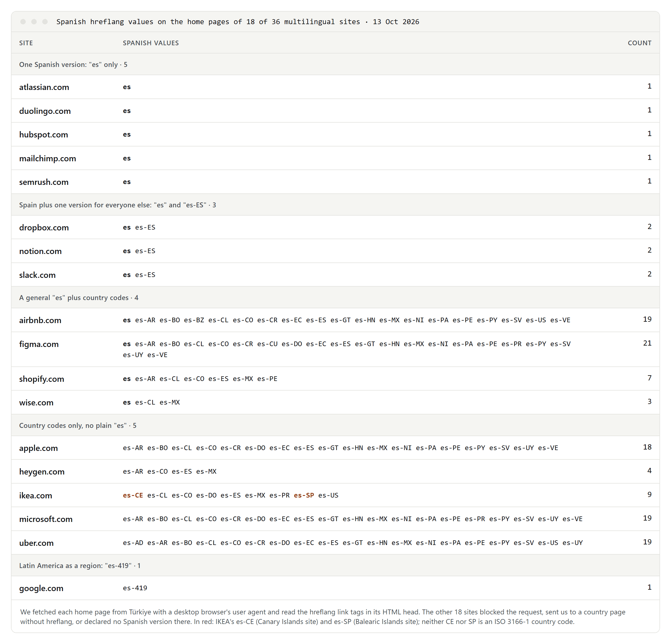671x644 pixels.
Task: Select google.com in the site column
Action: click(x=41, y=588)
